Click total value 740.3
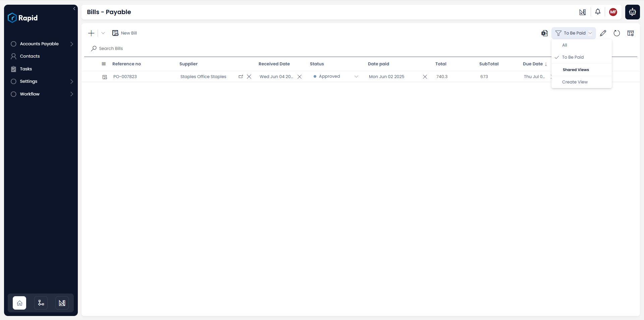 click(442, 77)
